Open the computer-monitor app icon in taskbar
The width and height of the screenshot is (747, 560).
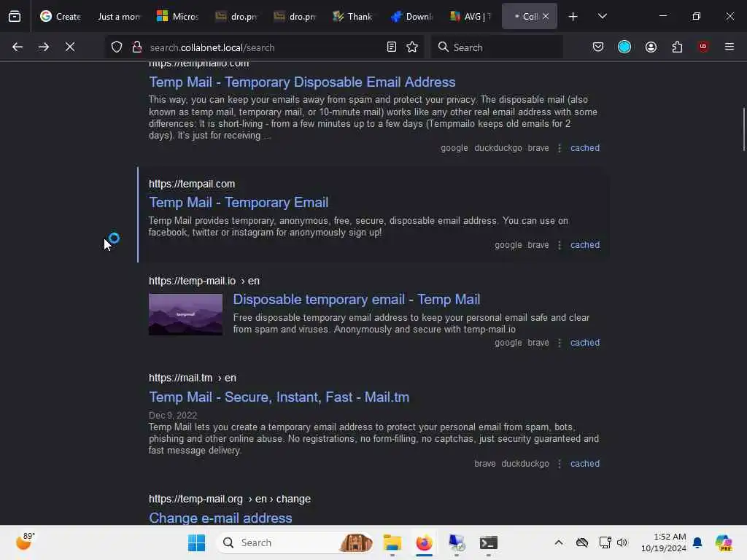click(x=457, y=542)
